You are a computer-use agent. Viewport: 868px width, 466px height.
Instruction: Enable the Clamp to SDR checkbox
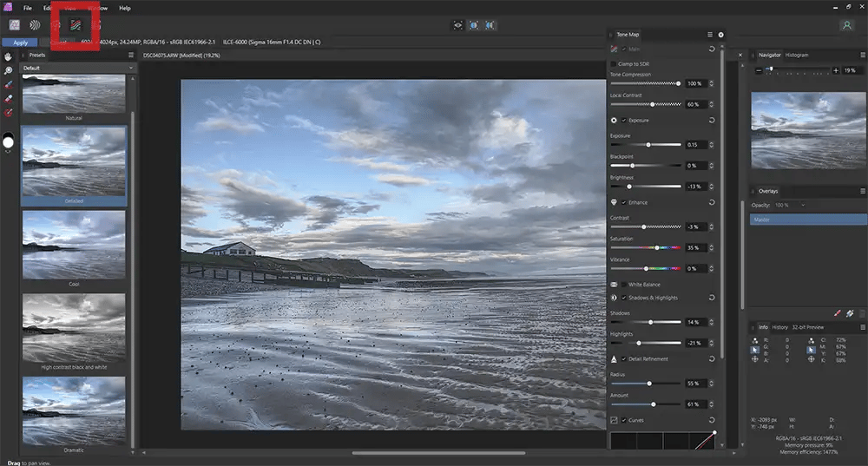[x=614, y=64]
